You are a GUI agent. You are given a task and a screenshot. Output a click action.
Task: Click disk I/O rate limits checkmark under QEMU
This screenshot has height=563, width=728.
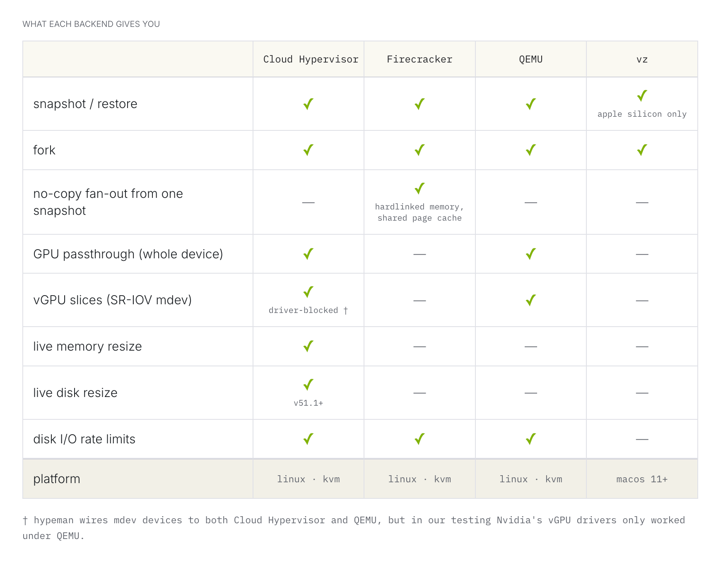[531, 439]
